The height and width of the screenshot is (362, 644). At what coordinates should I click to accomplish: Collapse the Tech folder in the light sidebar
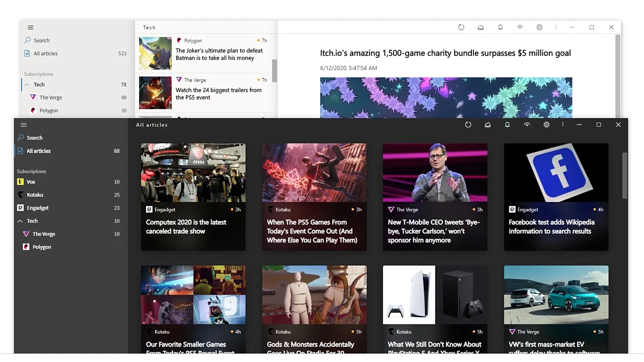(27, 85)
